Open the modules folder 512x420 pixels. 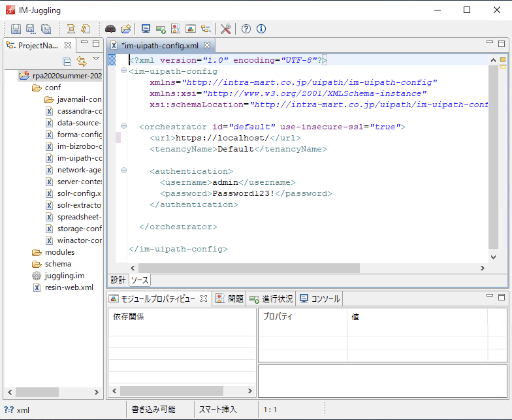coord(54,252)
